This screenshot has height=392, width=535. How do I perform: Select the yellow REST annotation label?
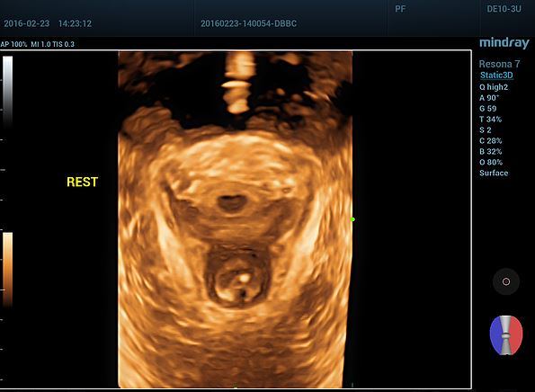point(82,182)
